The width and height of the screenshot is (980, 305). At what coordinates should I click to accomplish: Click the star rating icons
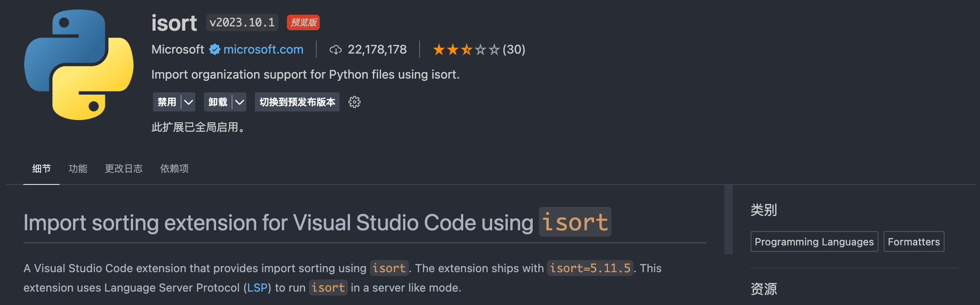466,50
